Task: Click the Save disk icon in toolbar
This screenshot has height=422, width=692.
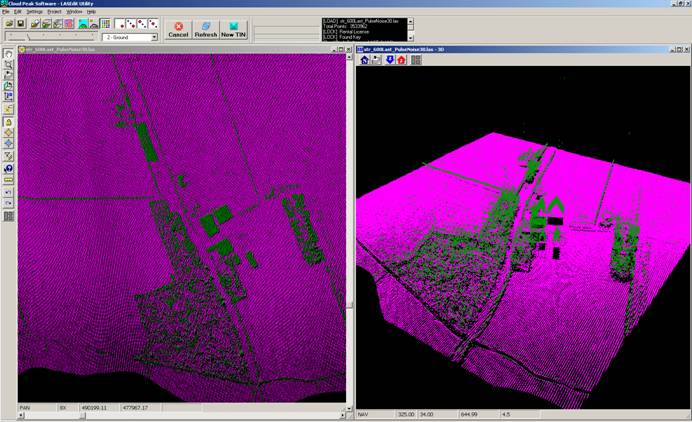Action: [20, 23]
